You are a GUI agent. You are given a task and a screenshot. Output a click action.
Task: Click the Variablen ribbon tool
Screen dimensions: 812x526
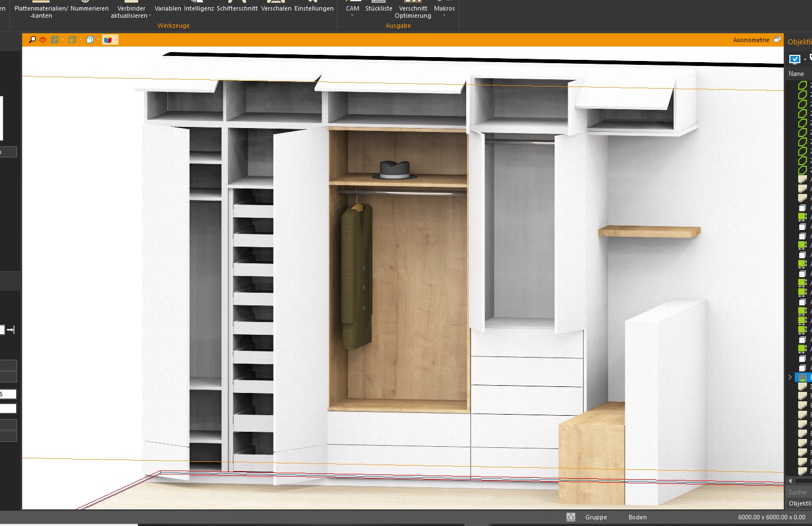tap(167, 8)
